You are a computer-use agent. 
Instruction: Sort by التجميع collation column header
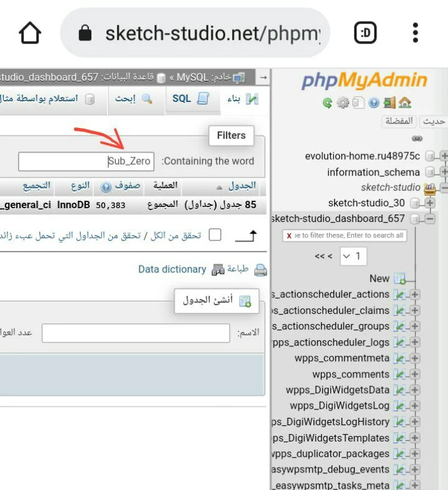click(37, 186)
